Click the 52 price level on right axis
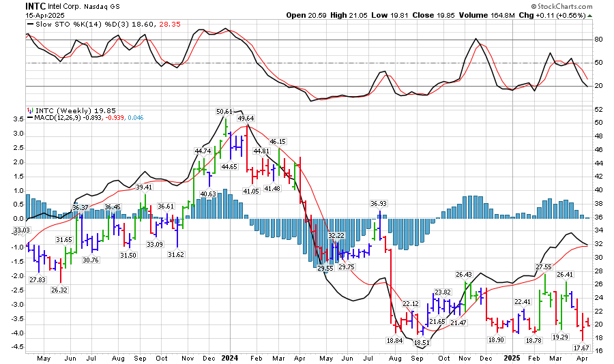The width and height of the screenshot is (614, 364). click(598, 109)
